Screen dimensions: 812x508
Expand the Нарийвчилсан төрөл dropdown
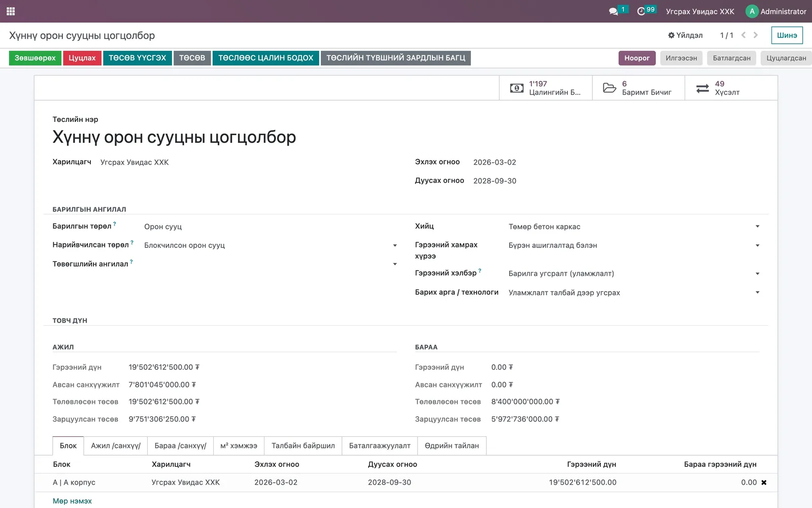tap(395, 245)
